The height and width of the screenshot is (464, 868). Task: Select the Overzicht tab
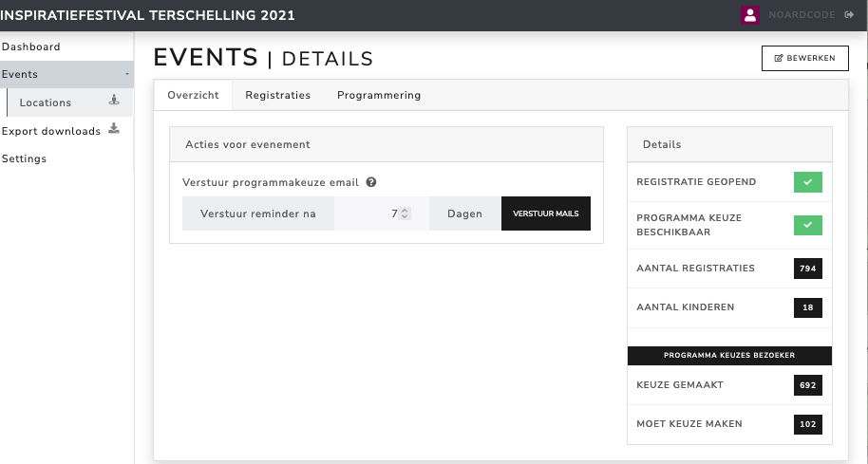pyautogui.click(x=193, y=95)
